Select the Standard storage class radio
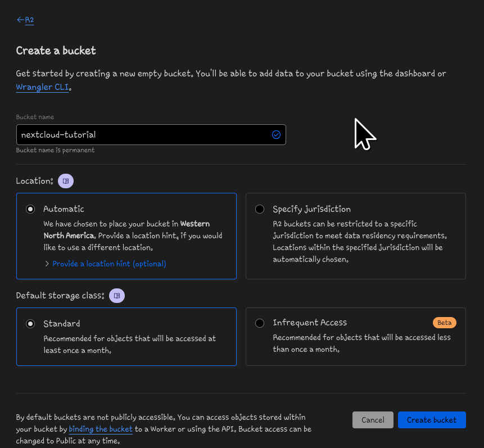The image size is (484, 448). tap(30, 324)
